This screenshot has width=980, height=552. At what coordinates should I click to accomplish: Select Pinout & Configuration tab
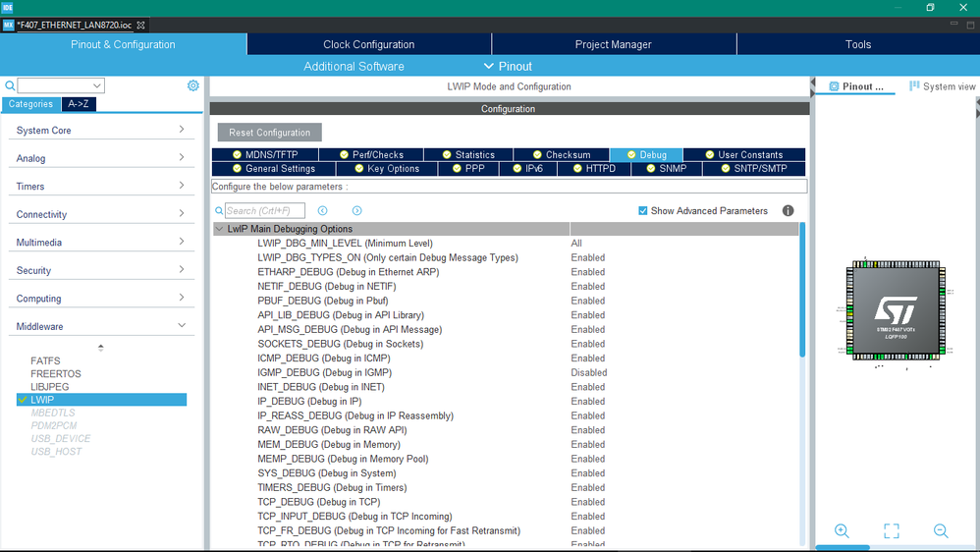123,44
